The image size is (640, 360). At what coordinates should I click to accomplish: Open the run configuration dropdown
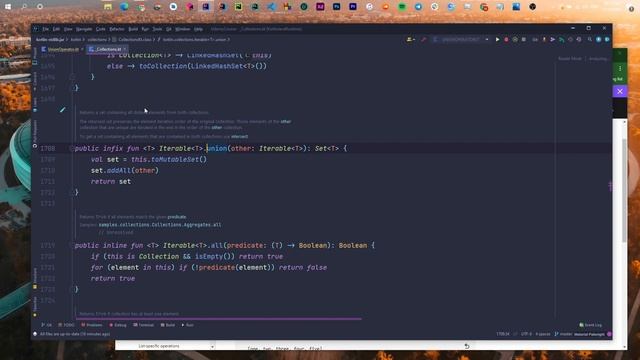pyautogui.click(x=460, y=40)
